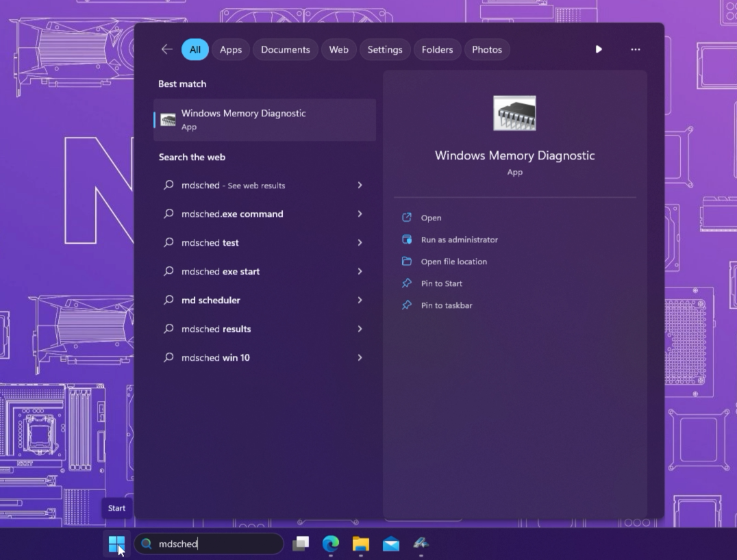Filter results by Documents

(286, 49)
